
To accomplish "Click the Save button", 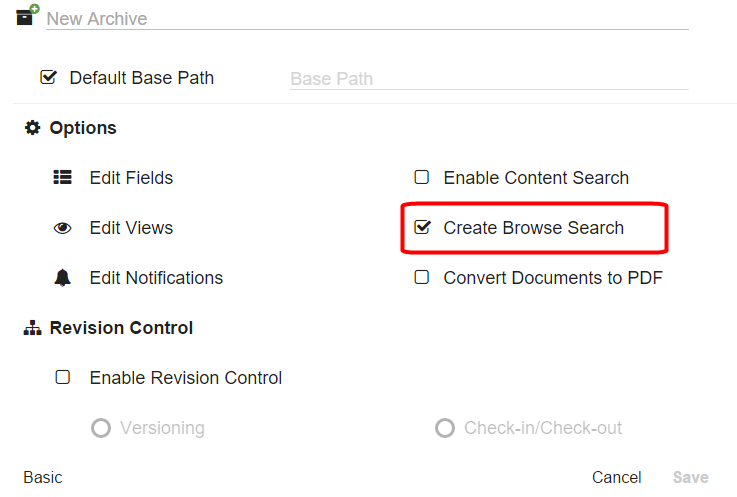I will point(690,477).
